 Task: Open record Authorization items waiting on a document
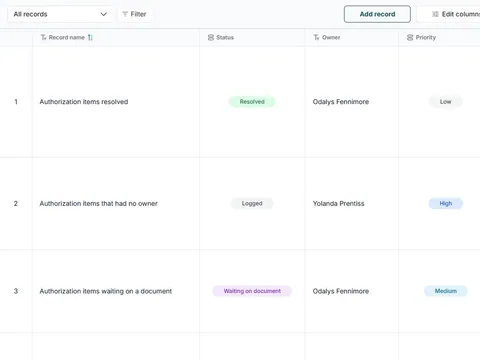click(x=106, y=291)
